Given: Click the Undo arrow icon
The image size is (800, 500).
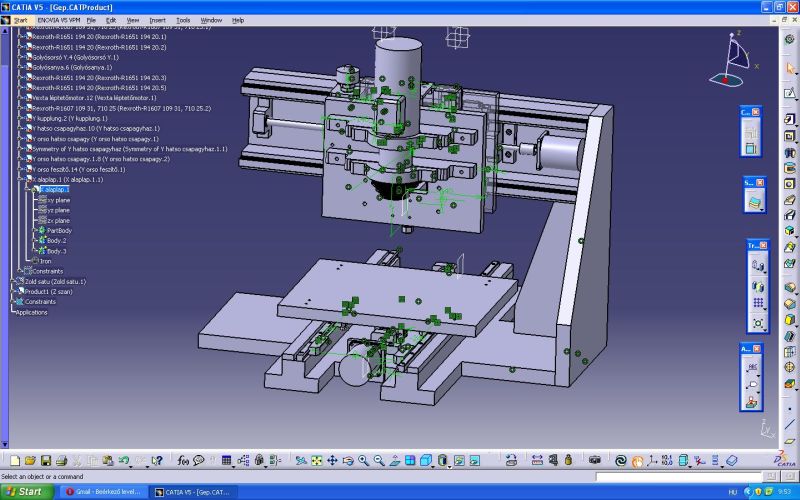Looking at the screenshot, I should tap(124, 461).
